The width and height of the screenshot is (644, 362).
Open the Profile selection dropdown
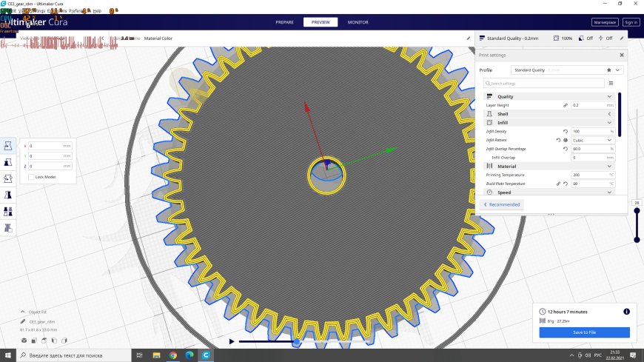567,70
